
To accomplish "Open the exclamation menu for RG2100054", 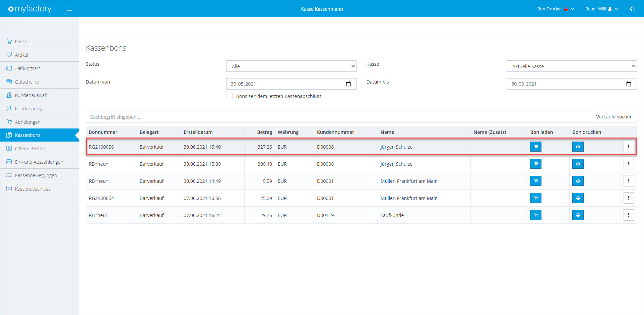I will tap(629, 198).
